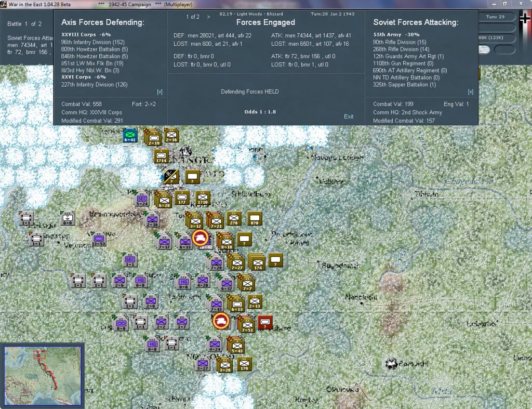This screenshot has width=532, height=409.
Task: Click the Soviet 2?8 infantry counter
Action: point(234,219)
